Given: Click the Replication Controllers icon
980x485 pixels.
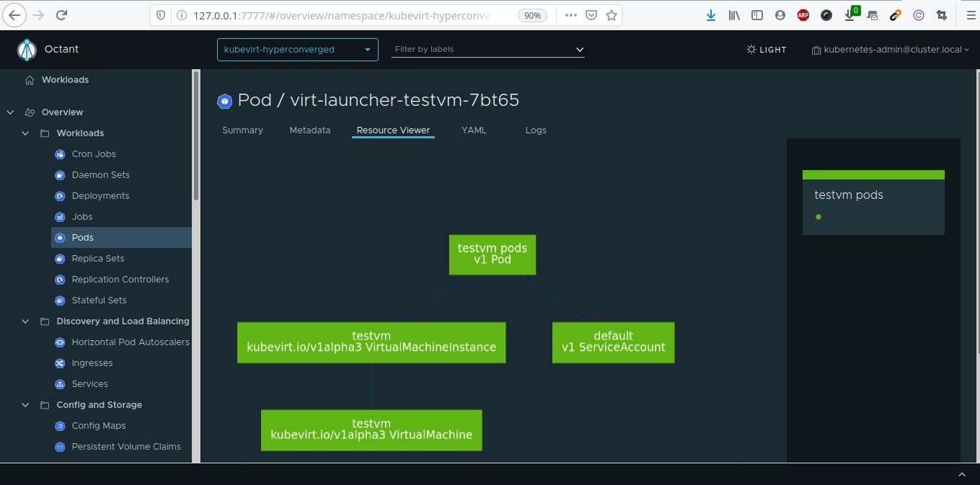Looking at the screenshot, I should [61, 280].
